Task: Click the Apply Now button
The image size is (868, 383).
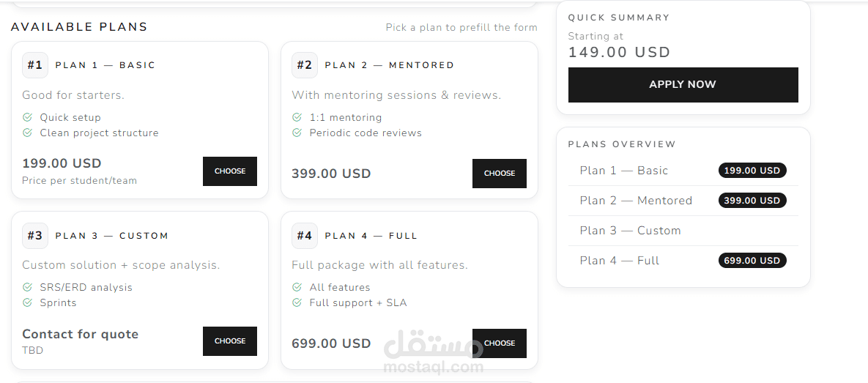Action: coord(683,85)
